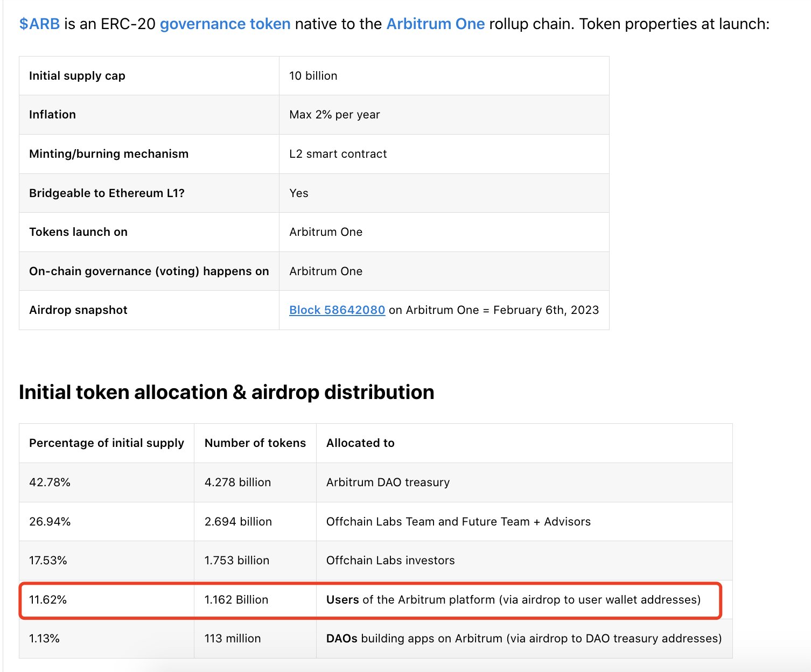Follow the governance token link
Image resolution: width=811 pixels, height=672 pixels.
(225, 24)
